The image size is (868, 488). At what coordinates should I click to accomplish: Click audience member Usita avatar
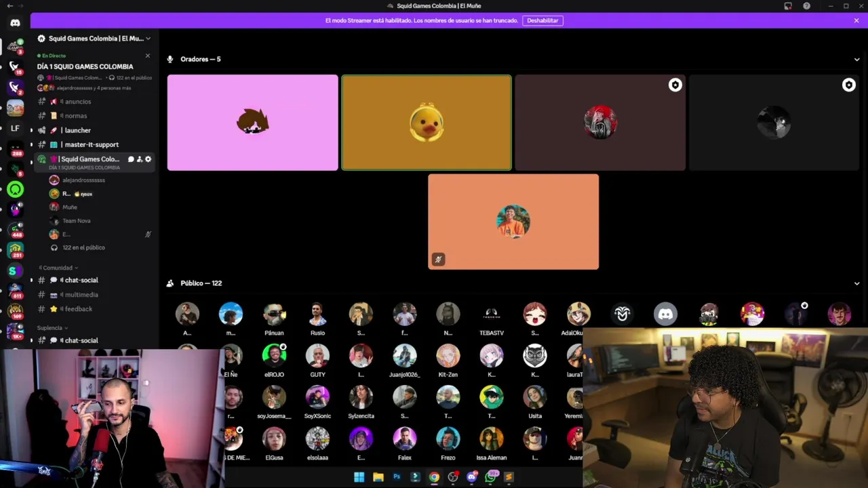[x=535, y=396]
